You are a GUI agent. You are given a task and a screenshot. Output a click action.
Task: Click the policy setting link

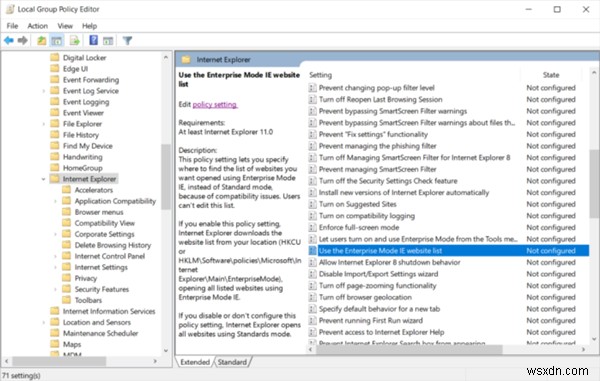(x=215, y=104)
